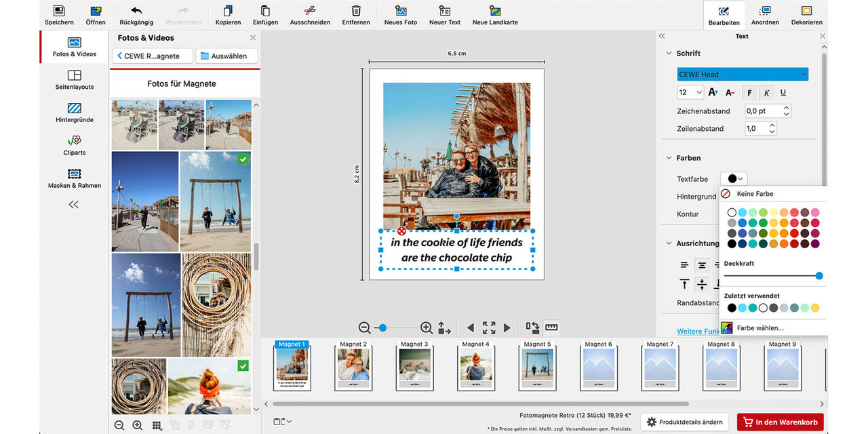The width and height of the screenshot is (868, 434).
Task: Click In den Warenkorb button
Action: 781,422
